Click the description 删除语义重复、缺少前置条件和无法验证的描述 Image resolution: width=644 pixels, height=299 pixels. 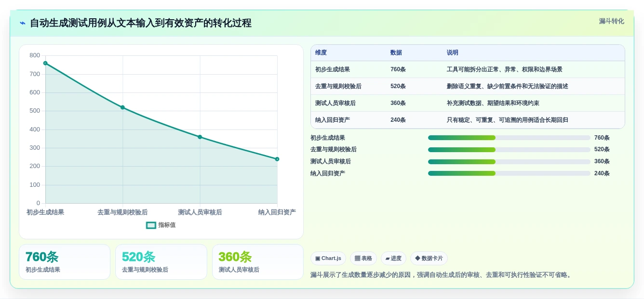pyautogui.click(x=508, y=86)
